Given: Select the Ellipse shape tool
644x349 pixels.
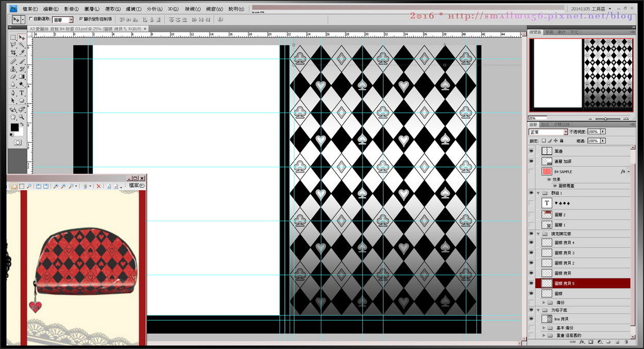Looking at the screenshot, I should tap(22, 101).
